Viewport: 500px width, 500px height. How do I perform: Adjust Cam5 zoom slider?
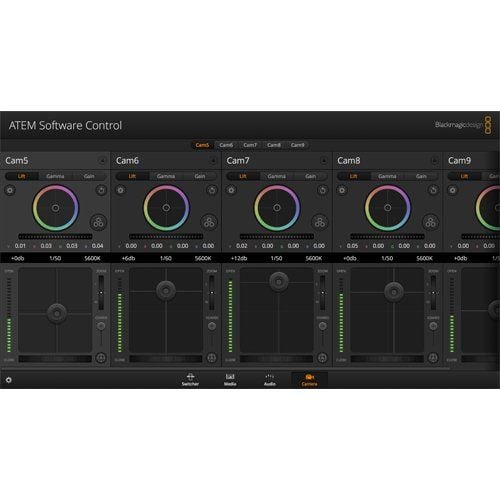(x=101, y=293)
